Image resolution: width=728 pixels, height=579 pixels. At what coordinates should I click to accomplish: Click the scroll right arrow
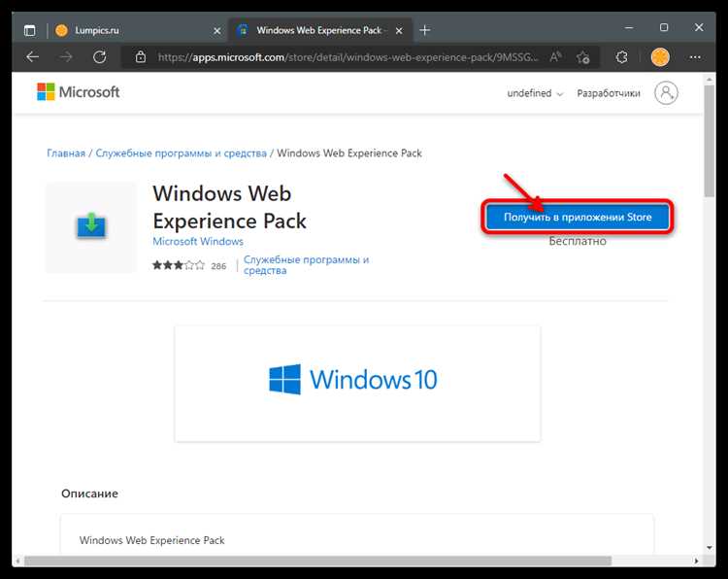coord(696,561)
